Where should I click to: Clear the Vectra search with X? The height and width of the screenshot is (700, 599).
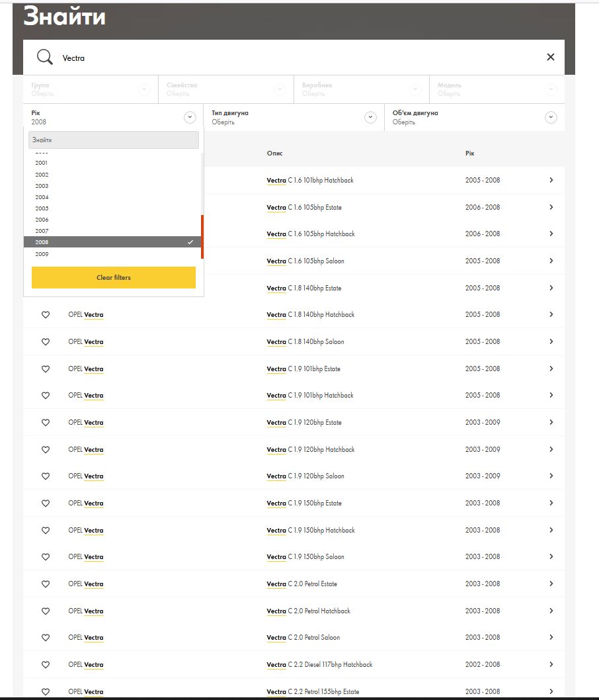tap(550, 57)
